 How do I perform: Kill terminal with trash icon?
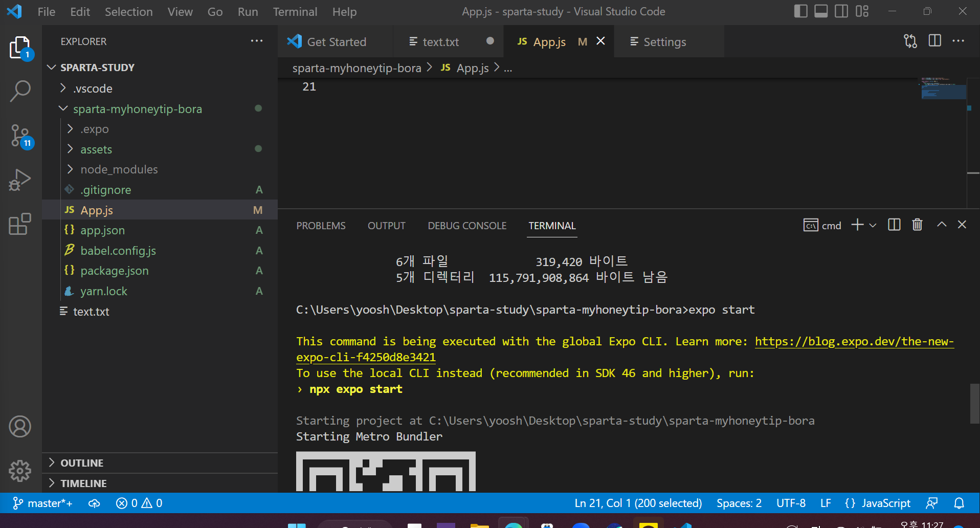(x=918, y=225)
